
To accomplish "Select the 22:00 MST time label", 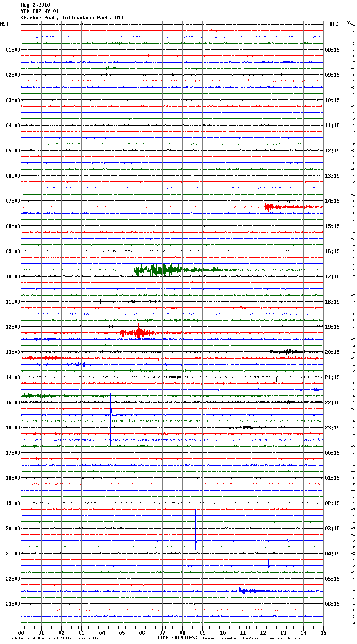I will [x=13, y=579].
